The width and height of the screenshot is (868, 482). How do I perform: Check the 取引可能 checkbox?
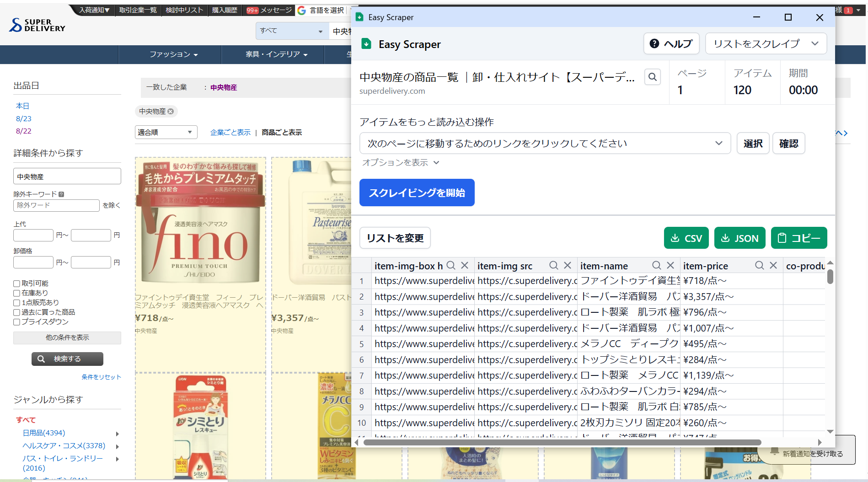(17, 284)
